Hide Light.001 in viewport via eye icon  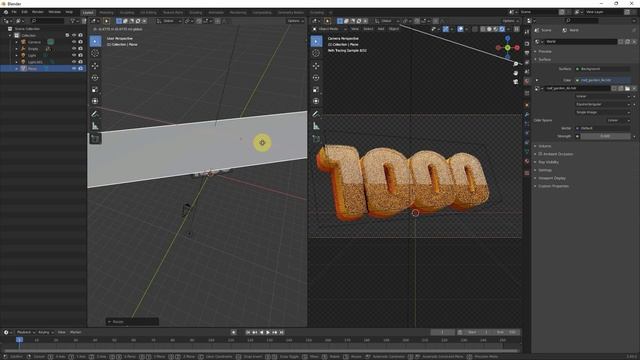click(74, 62)
